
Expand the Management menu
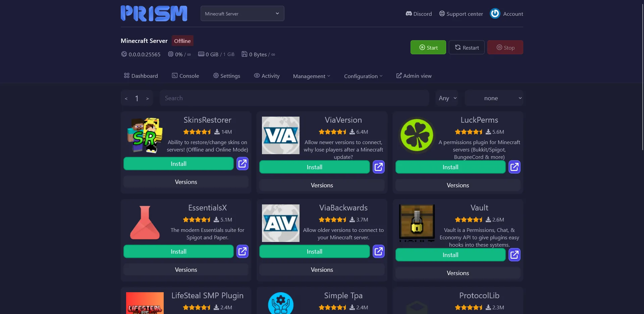(311, 76)
